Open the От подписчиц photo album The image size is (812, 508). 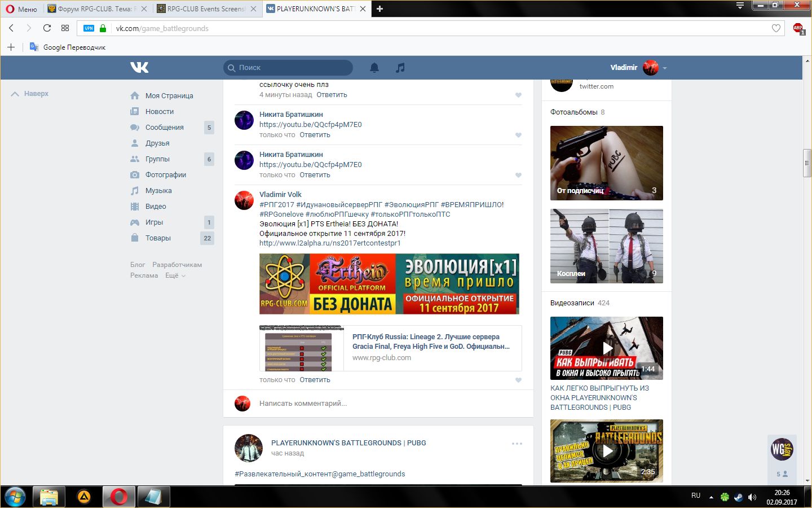tap(607, 163)
